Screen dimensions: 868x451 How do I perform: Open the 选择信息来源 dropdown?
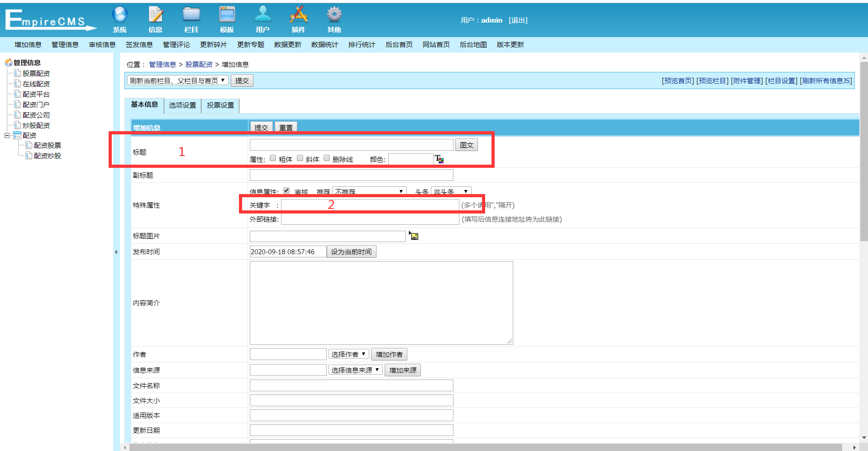(x=355, y=370)
